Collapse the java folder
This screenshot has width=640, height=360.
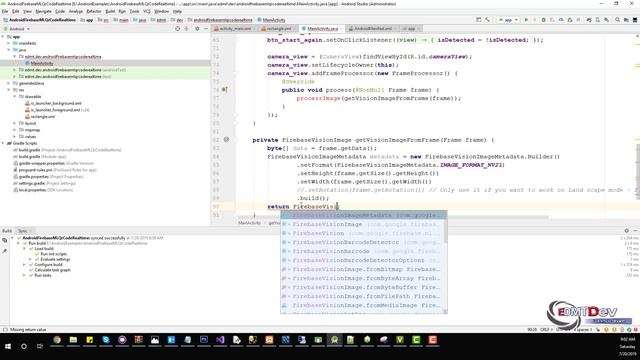[9, 50]
